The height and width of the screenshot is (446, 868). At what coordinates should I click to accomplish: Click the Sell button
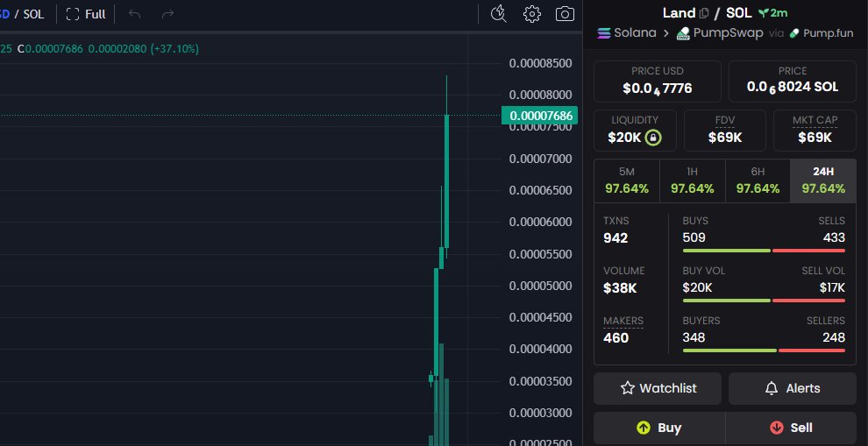pos(791,428)
